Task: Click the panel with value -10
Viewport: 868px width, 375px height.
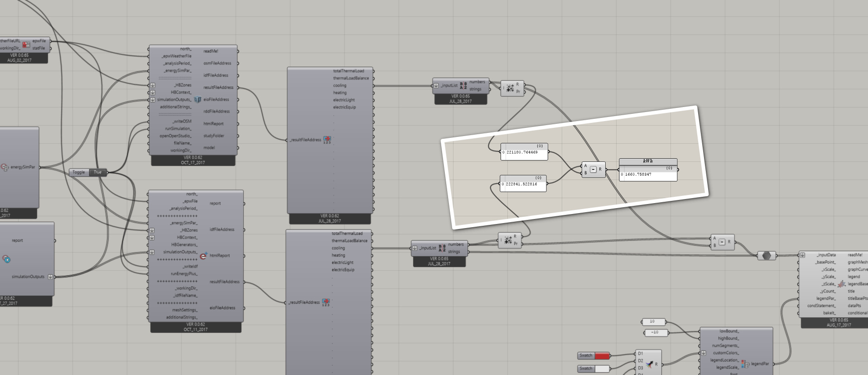Action: point(655,332)
